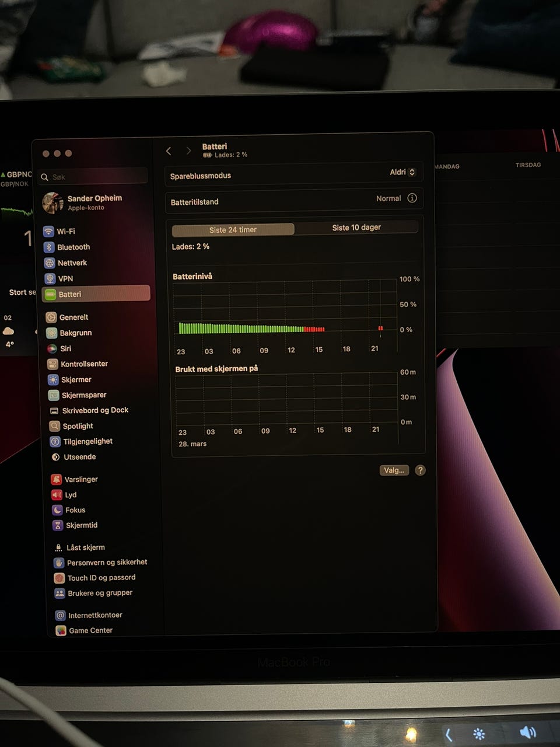Switch to Siste 24 timer tab
This screenshot has width=560, height=747.
click(233, 229)
